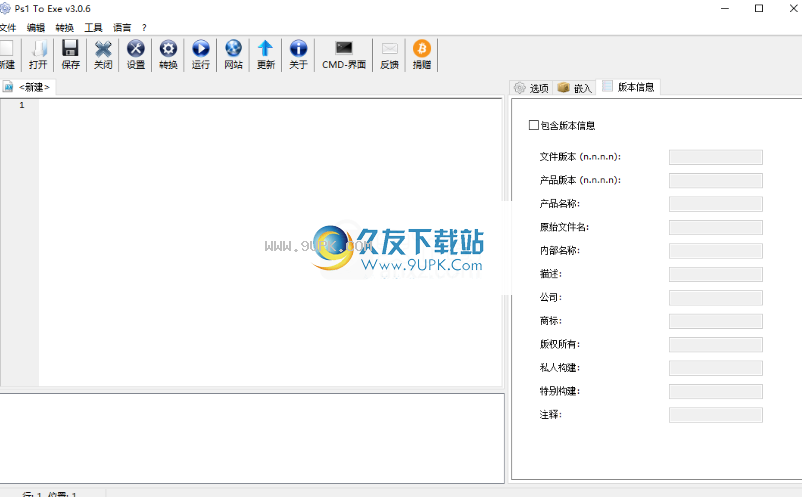
Task: Click the Ps1 To Exe title bar icon
Action: point(5,9)
